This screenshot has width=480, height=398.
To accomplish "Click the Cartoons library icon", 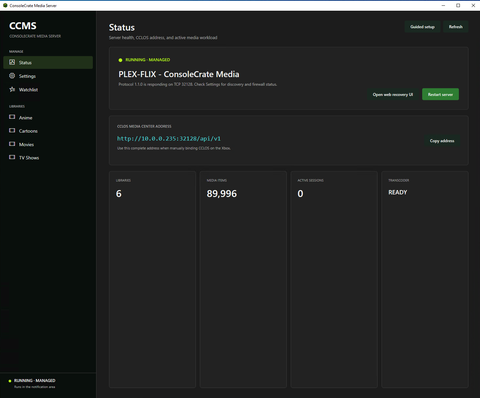I will 12,130.
